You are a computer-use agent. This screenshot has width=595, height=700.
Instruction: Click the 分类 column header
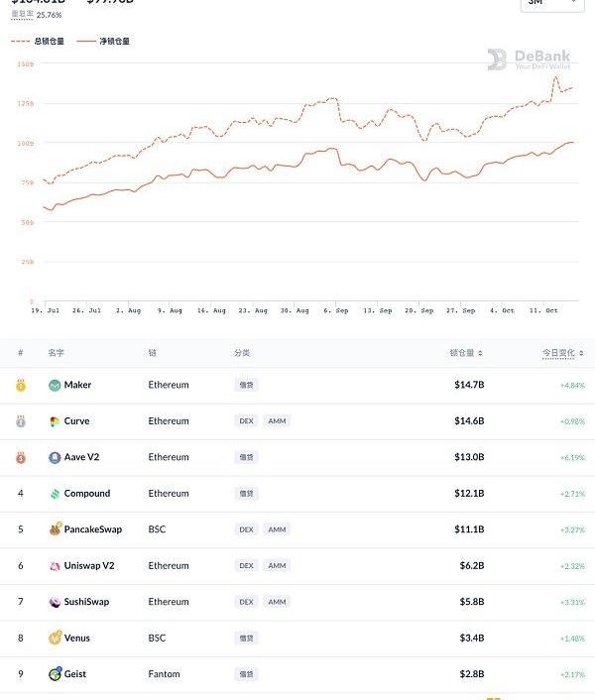click(x=242, y=353)
